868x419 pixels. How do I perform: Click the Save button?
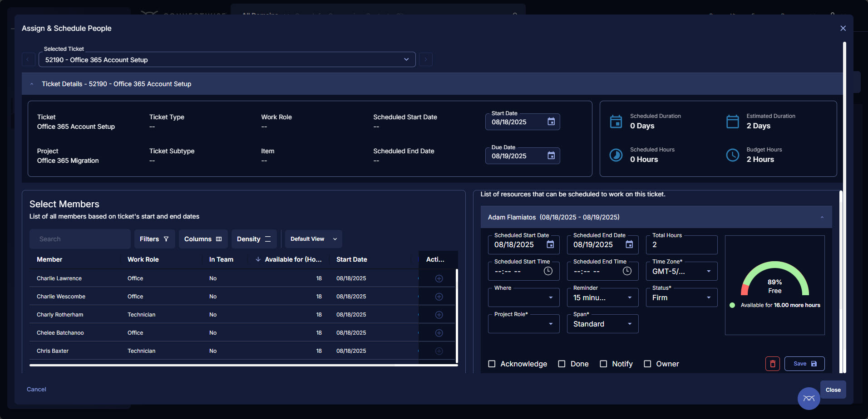[x=804, y=364]
